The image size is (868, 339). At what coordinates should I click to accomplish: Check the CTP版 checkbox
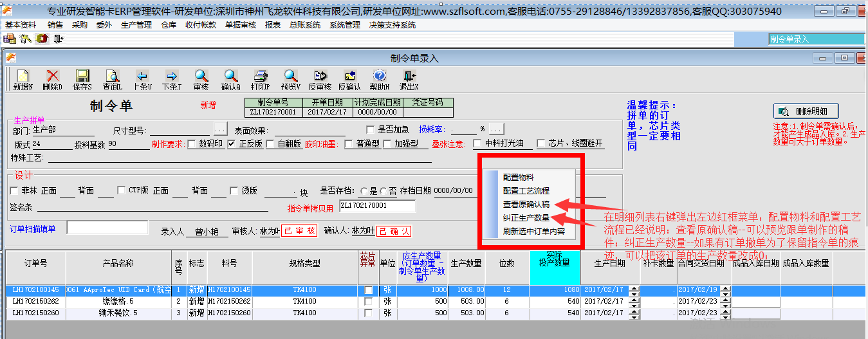122,190
